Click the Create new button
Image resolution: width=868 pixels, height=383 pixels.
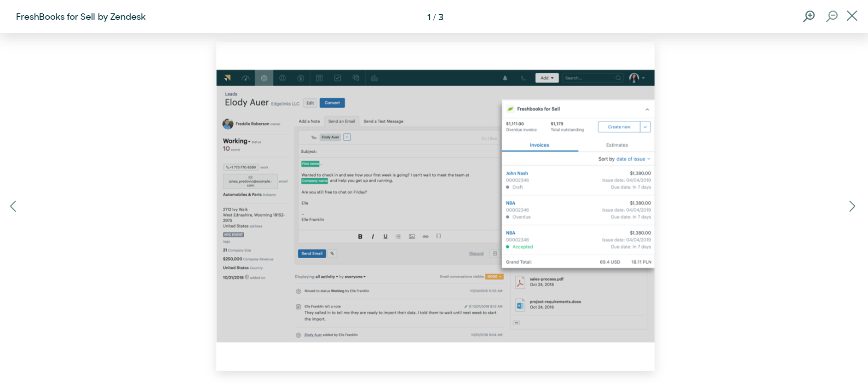[x=619, y=127]
